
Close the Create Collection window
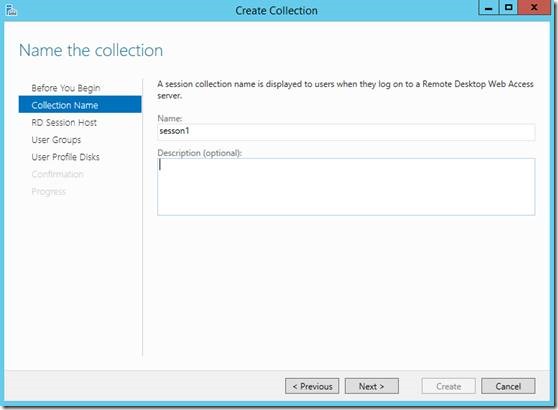pos(534,7)
